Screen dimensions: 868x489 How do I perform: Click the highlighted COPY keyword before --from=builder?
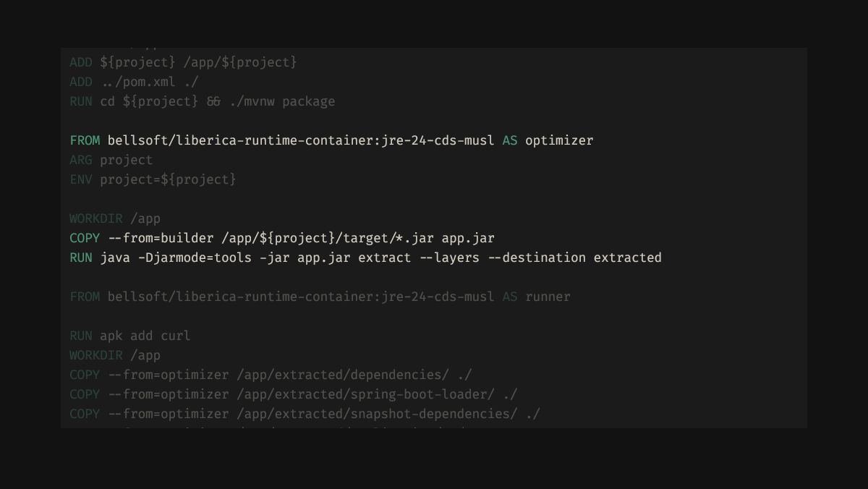coord(85,238)
